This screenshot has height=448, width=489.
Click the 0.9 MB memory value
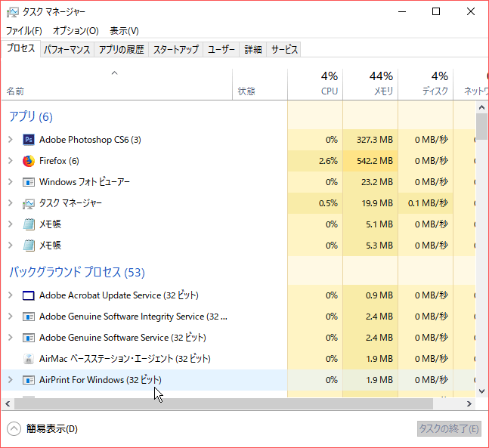tap(379, 295)
